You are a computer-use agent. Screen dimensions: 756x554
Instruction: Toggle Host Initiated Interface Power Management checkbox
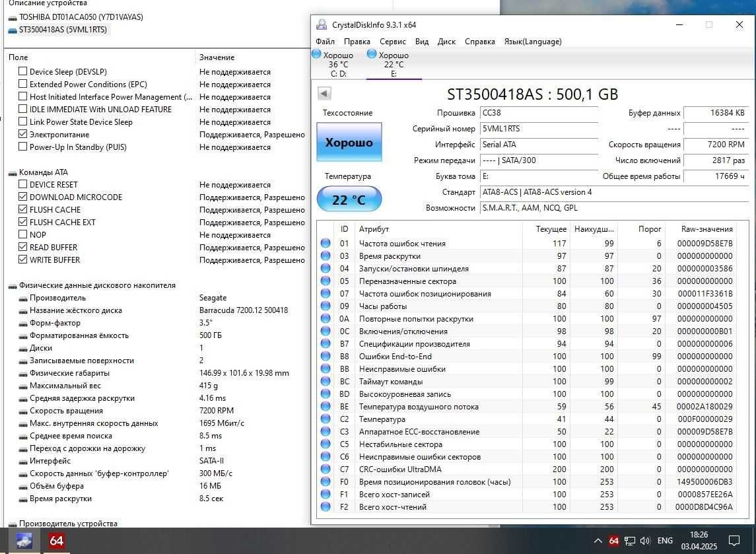coord(22,96)
